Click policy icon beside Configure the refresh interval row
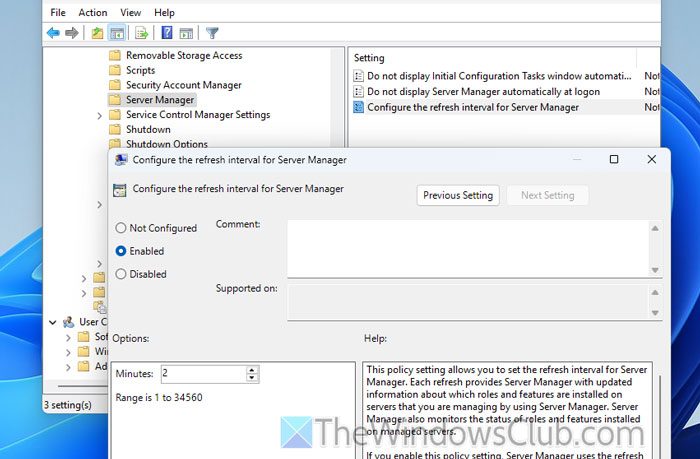 pos(358,107)
